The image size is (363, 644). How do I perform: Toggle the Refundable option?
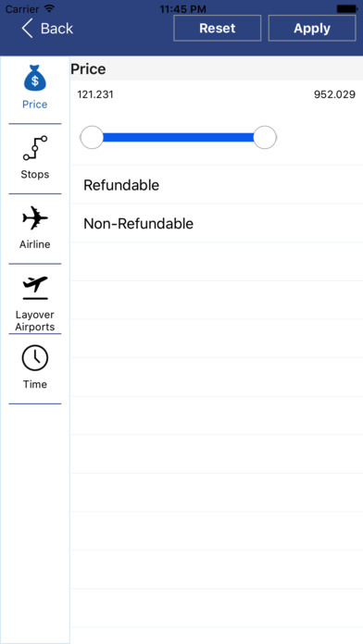pyautogui.click(x=217, y=185)
